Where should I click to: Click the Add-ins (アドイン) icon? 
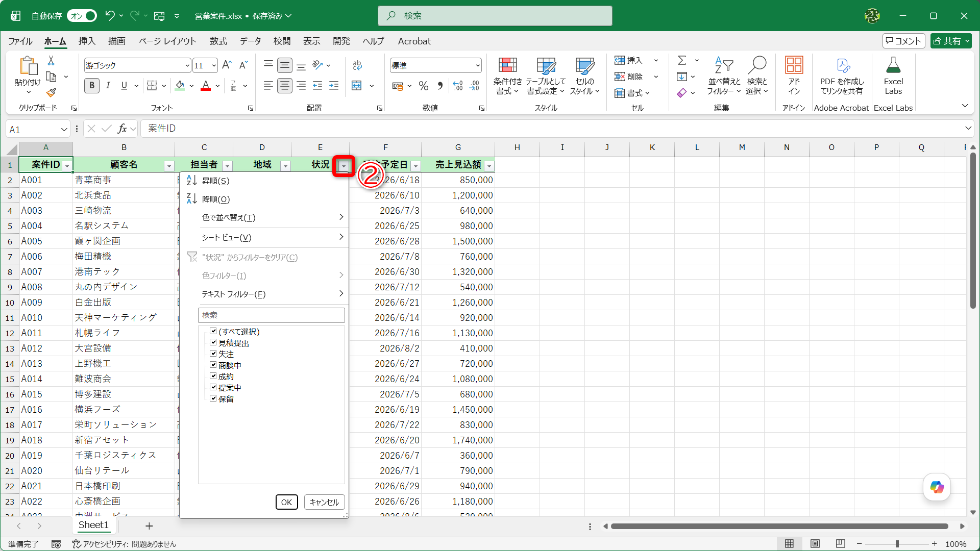794,76
